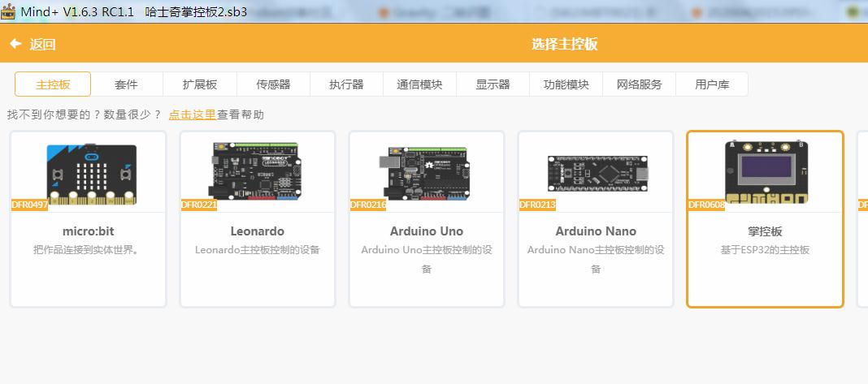Select the Arduino Nano board image
Screen dimensions: 868x384
pos(597,174)
